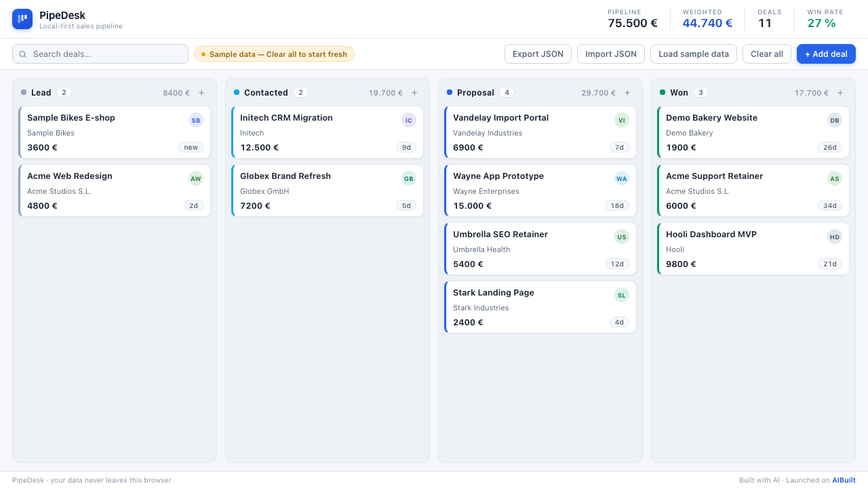
Task: Open the Globex Brand Refresh deal
Action: [328, 190]
